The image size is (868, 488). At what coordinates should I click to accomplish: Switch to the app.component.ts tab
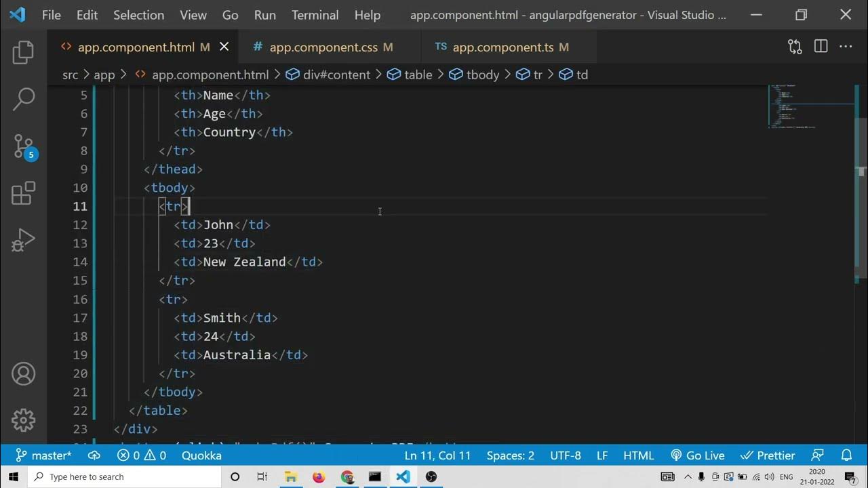[x=502, y=47]
